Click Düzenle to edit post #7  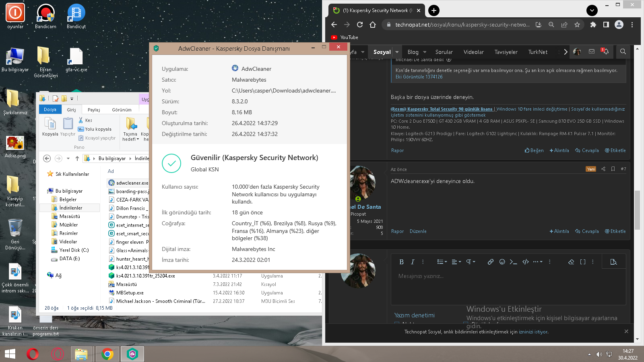[x=418, y=231]
